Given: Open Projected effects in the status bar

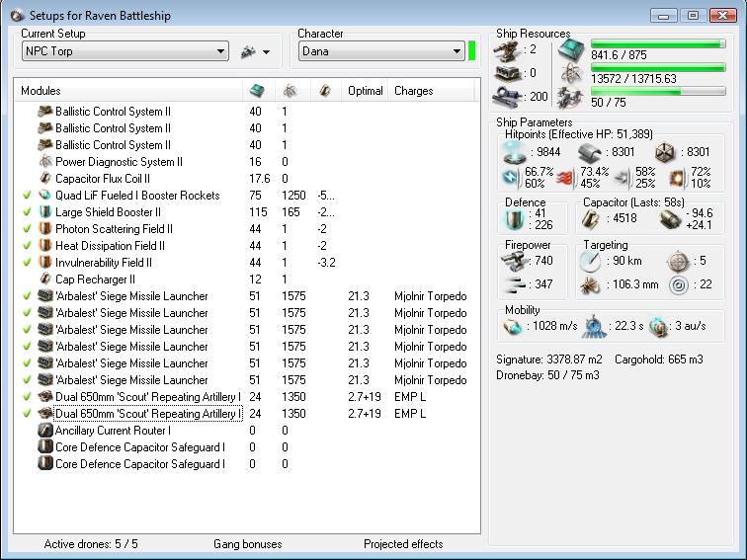Looking at the screenshot, I should pos(403,544).
